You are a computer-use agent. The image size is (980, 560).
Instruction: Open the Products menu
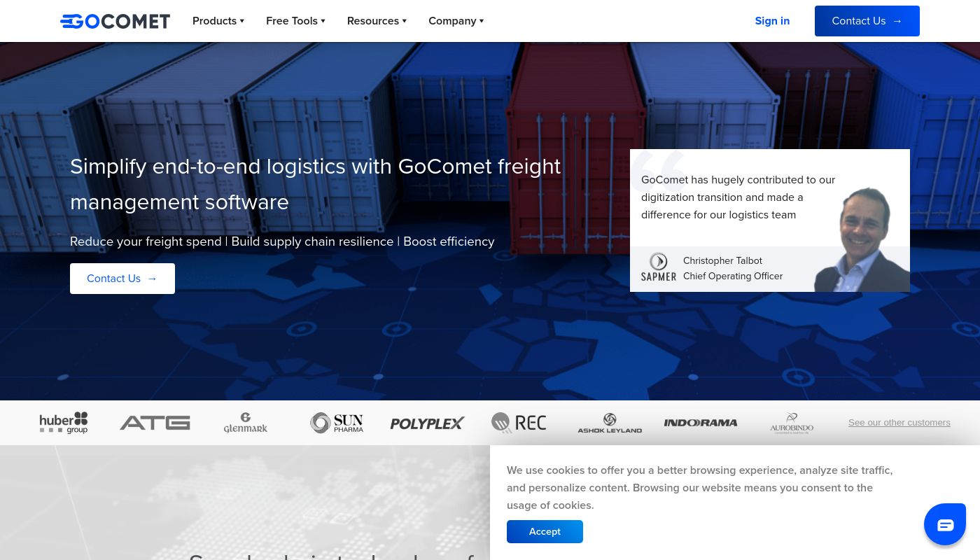218,21
